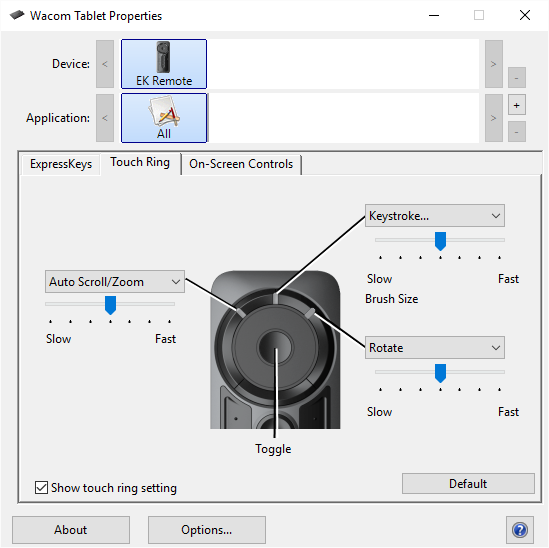Click the Rotate speed slider handle
Image resolution: width=549 pixels, height=548 pixels.
tap(440, 373)
